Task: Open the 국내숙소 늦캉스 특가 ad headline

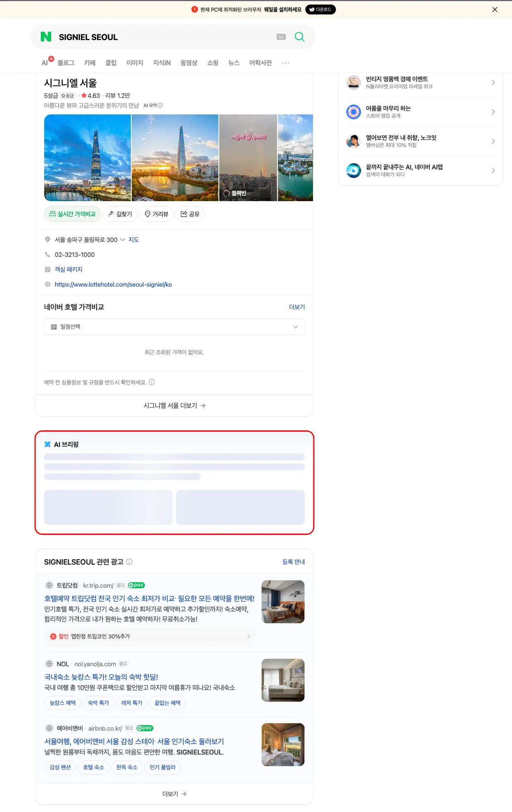Action: [x=101, y=677]
